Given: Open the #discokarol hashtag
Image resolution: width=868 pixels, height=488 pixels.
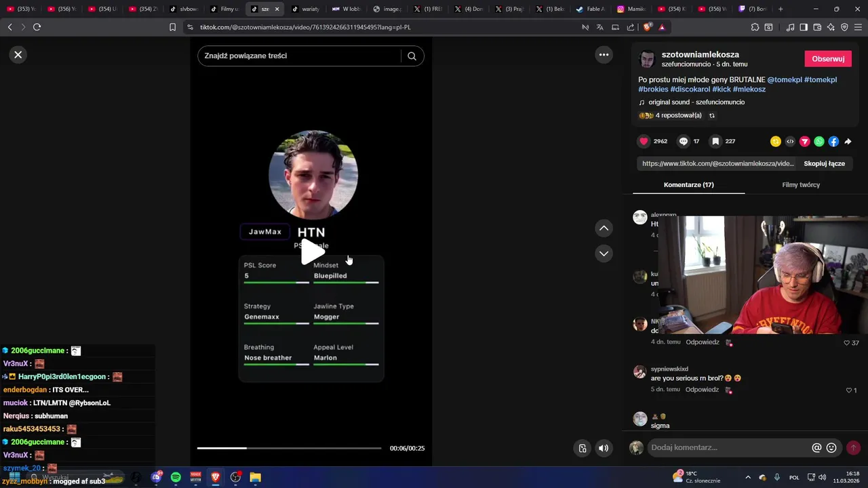Looking at the screenshot, I should pos(690,89).
